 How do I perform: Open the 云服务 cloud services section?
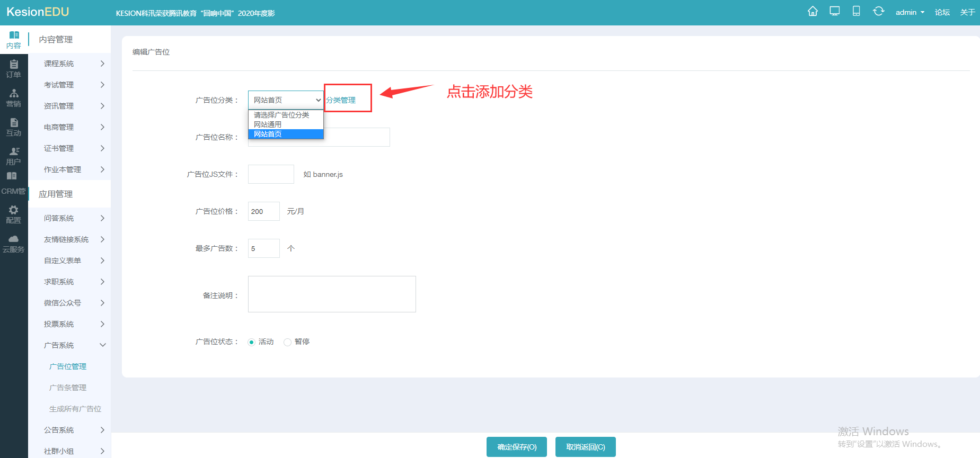tap(14, 244)
